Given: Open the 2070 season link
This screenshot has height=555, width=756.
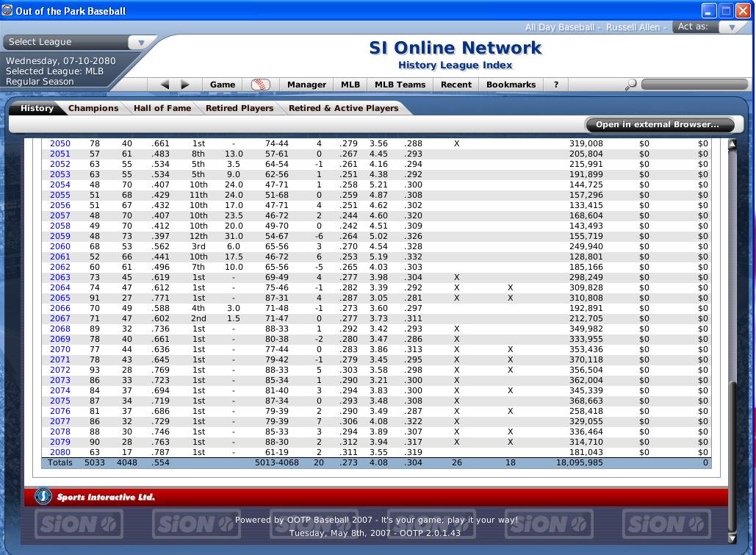Looking at the screenshot, I should [60, 349].
